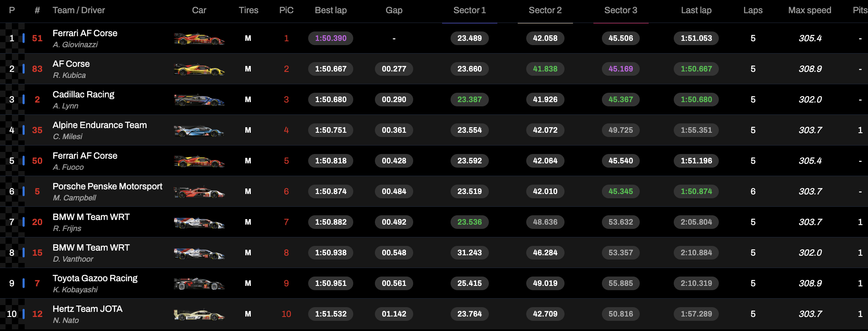This screenshot has height=331, width=868.
Task: Click the purple 45.169 Sector 3 badge
Action: (x=621, y=69)
